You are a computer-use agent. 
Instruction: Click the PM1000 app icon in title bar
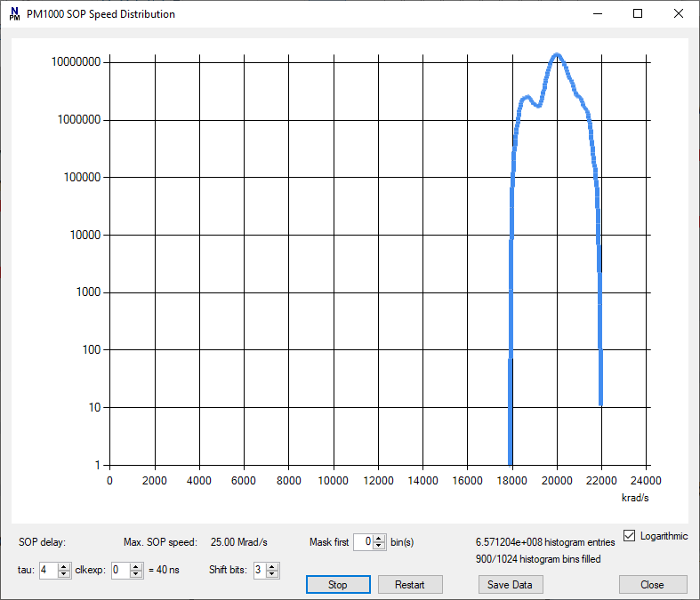pos(14,14)
